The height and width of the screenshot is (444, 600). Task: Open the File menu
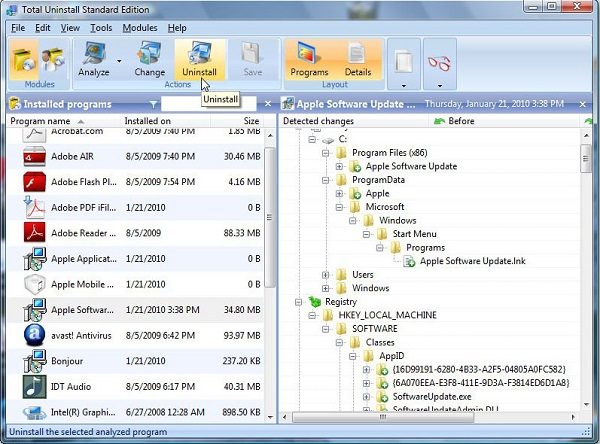coord(18,28)
